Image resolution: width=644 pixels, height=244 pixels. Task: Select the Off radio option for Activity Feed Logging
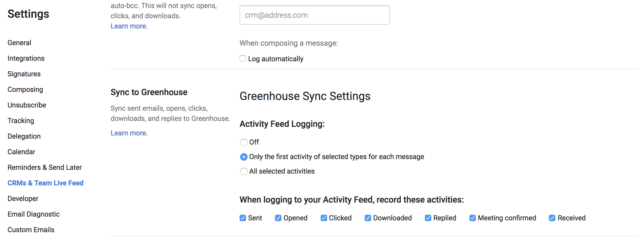click(x=244, y=142)
